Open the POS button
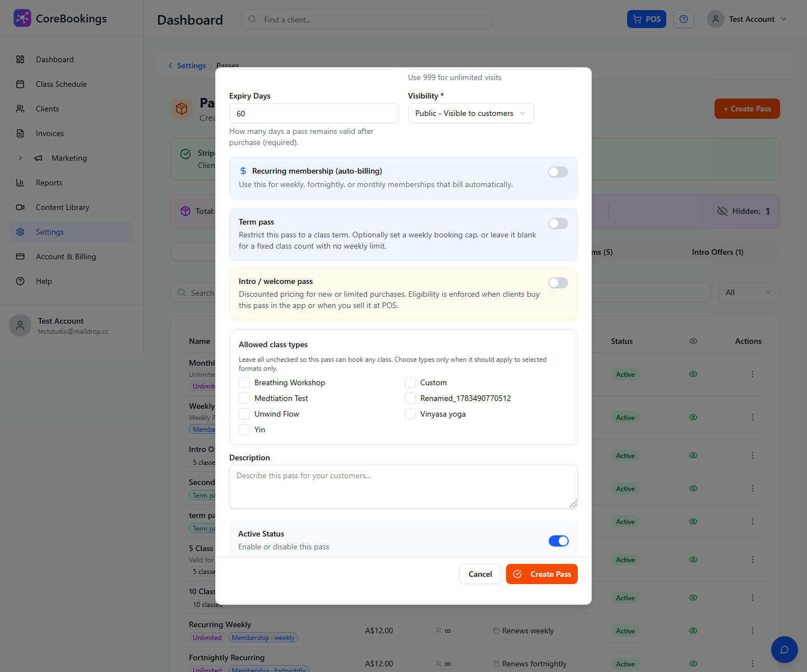 (647, 19)
